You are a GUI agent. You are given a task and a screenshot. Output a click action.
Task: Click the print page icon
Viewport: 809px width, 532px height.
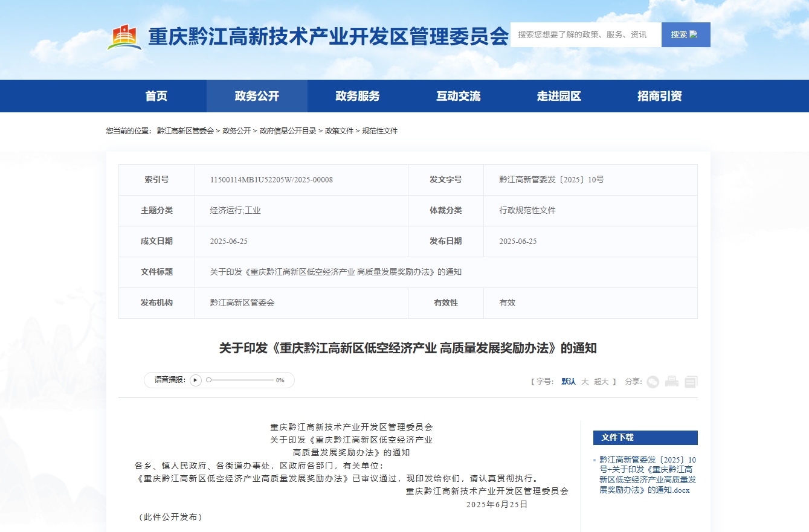tap(672, 382)
